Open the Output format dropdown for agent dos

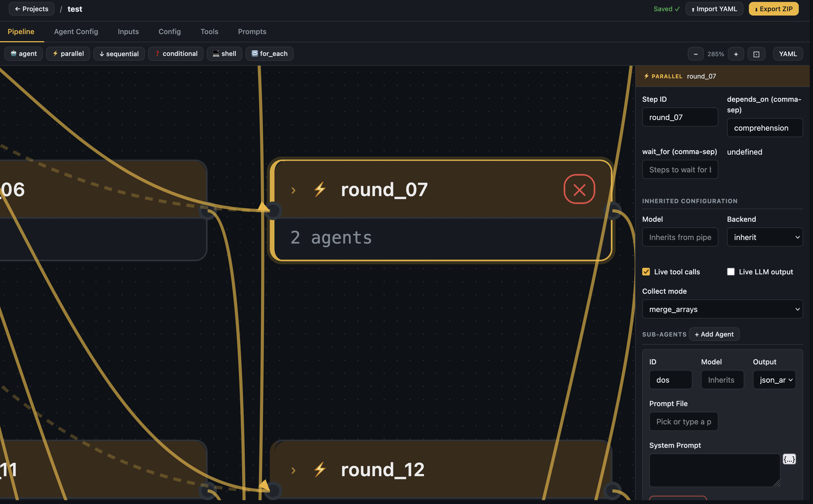pos(774,380)
